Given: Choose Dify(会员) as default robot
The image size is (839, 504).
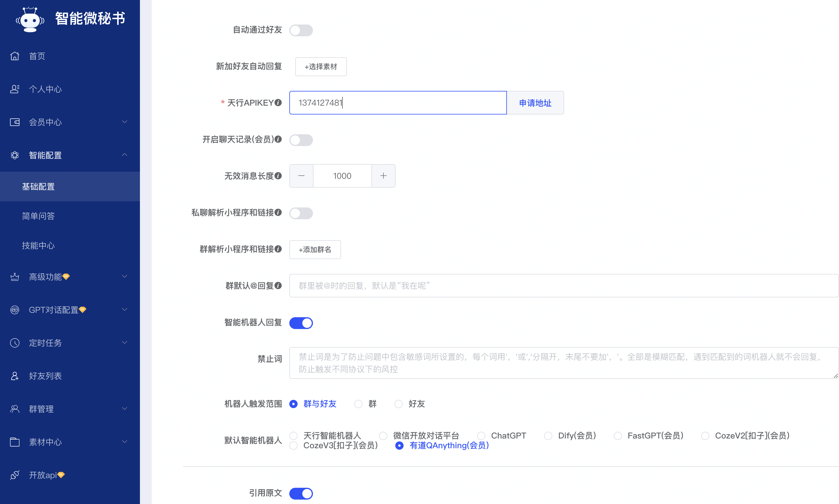Looking at the screenshot, I should click(x=548, y=436).
